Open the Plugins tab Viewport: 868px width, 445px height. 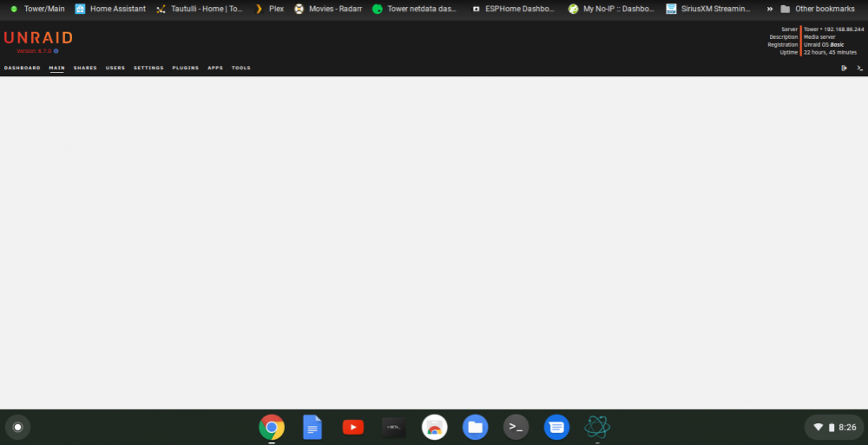coord(186,68)
